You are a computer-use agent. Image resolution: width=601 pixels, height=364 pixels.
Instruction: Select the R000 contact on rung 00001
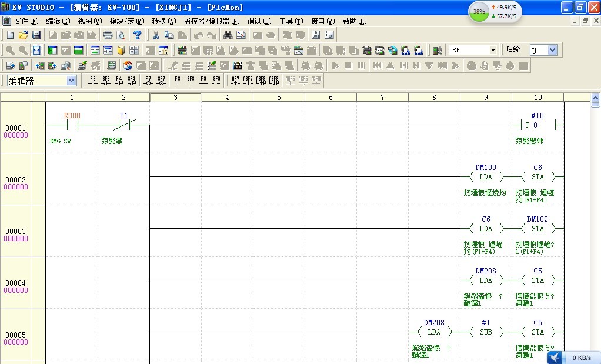72,125
